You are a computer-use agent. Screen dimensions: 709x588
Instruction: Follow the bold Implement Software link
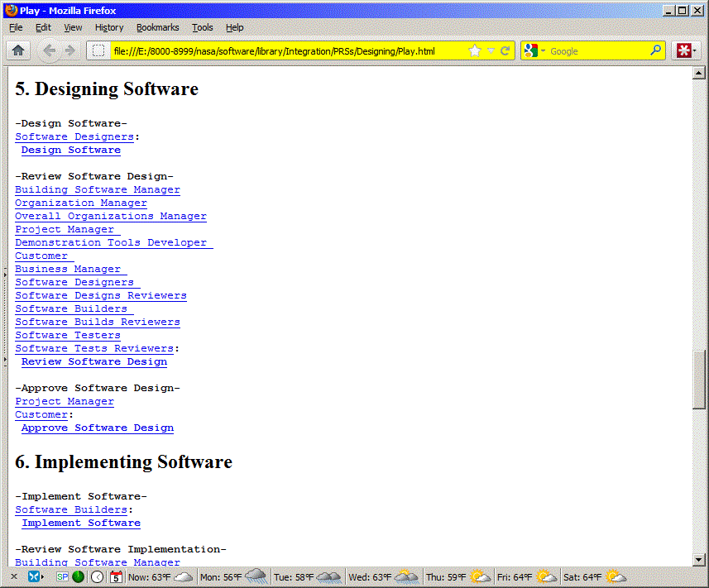coord(81,523)
